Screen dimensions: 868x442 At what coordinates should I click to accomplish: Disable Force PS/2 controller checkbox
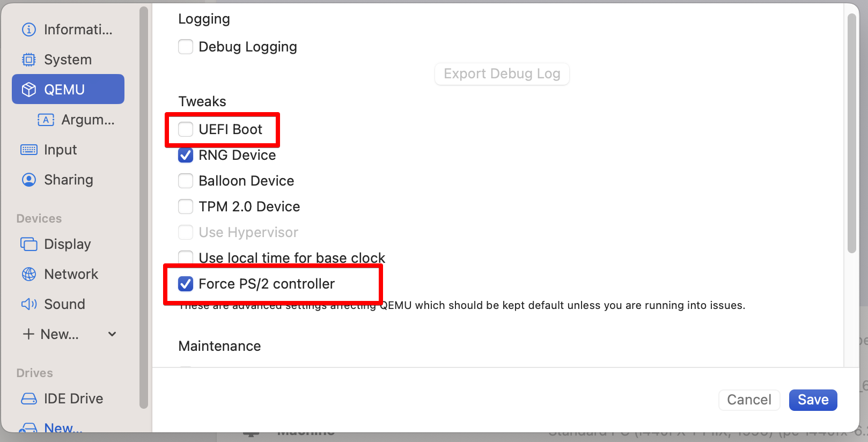[186, 284]
